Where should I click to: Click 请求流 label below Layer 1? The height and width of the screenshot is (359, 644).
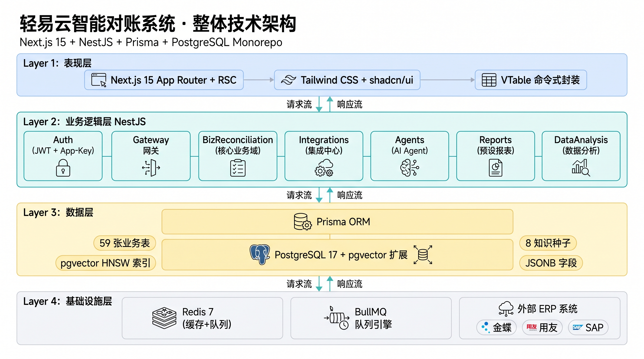click(299, 104)
